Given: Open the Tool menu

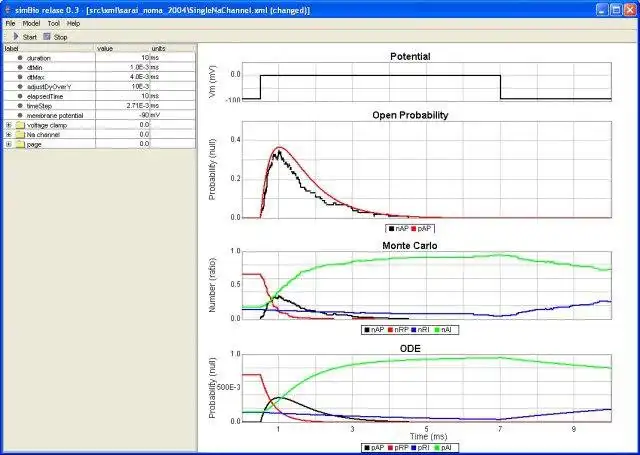Looking at the screenshot, I should tap(53, 24).
